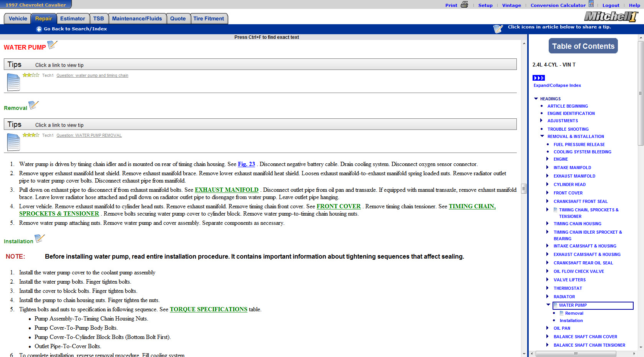Expand the VALVE LIFTERS arrow
644x357 pixels.
pos(548,279)
